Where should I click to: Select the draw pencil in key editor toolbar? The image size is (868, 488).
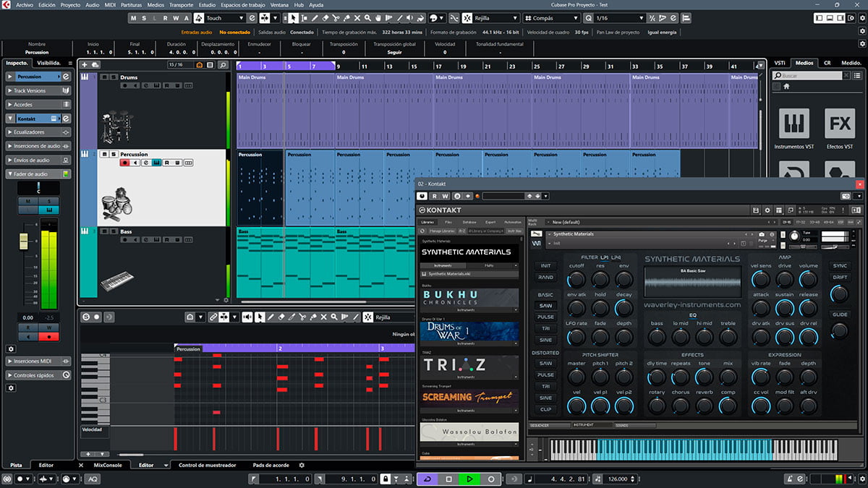[x=271, y=317]
